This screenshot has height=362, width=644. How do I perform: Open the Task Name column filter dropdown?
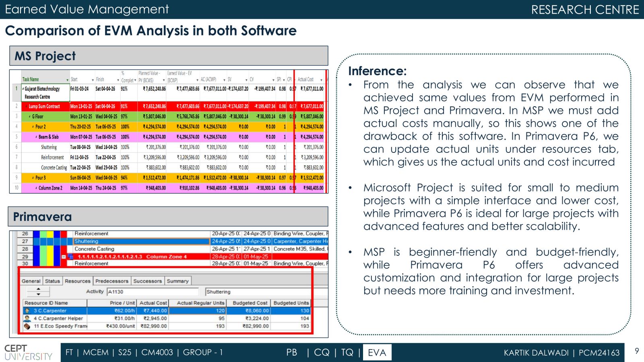tap(67, 80)
